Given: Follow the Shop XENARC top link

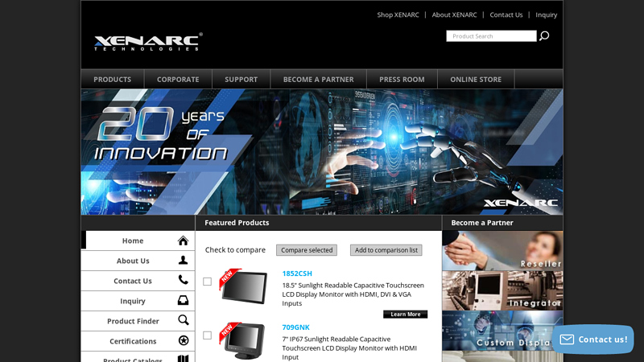Looking at the screenshot, I should click(398, 14).
